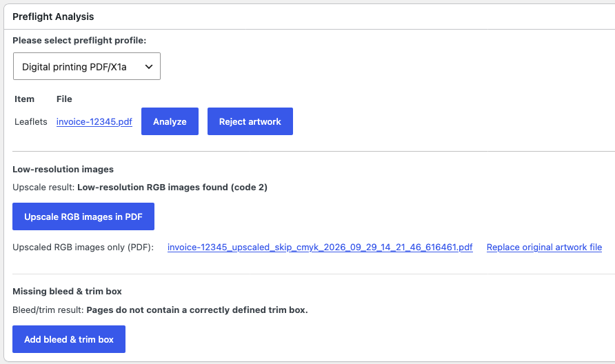Click the Preflight Analysis heading
The image size is (615, 364).
click(x=53, y=17)
